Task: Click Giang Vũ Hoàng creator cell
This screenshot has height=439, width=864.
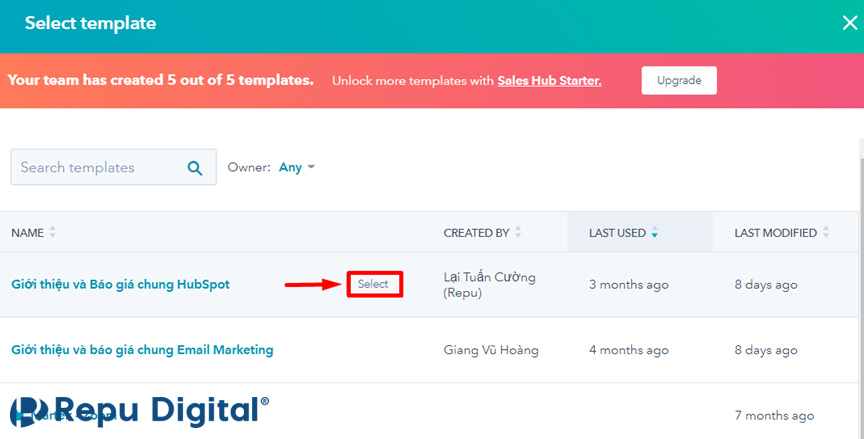Action: tap(490, 350)
